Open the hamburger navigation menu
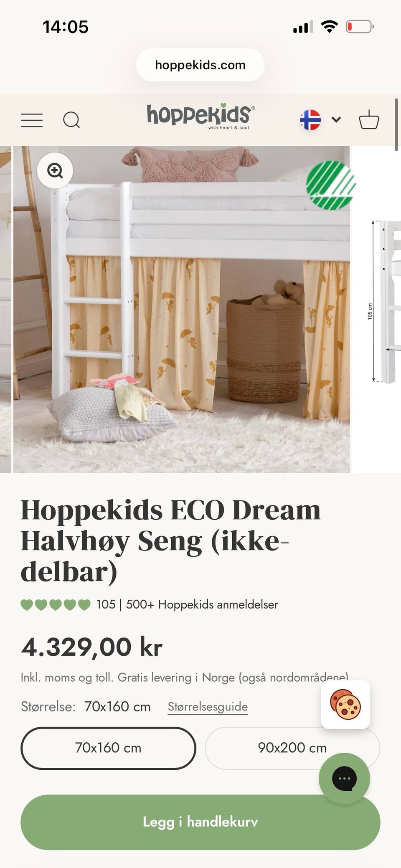 tap(32, 120)
